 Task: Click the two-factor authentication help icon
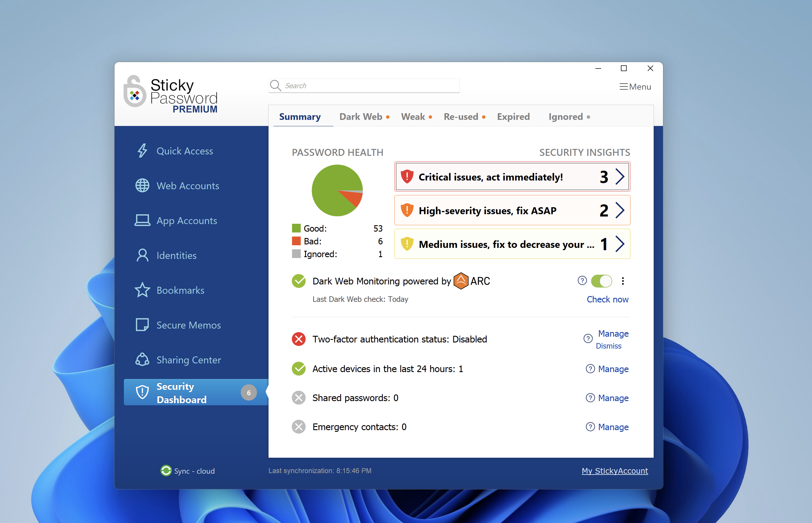588,339
